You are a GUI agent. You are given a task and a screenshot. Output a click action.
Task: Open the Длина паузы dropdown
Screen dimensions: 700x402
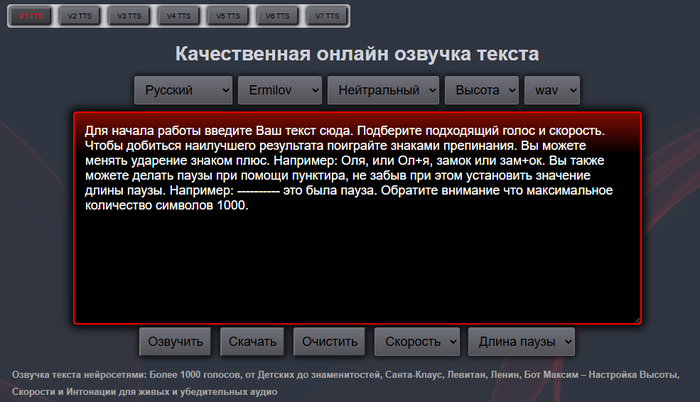click(521, 341)
